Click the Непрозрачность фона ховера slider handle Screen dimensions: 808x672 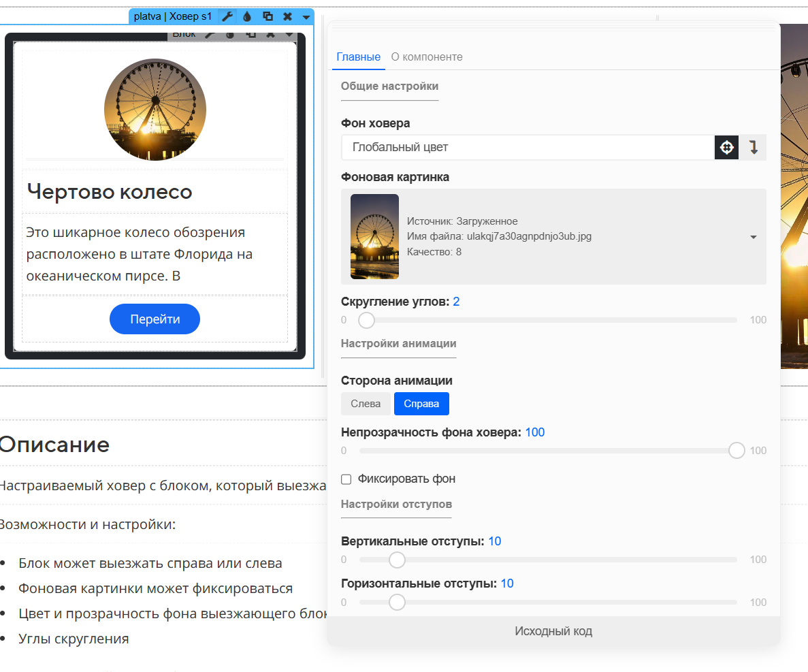point(737,451)
